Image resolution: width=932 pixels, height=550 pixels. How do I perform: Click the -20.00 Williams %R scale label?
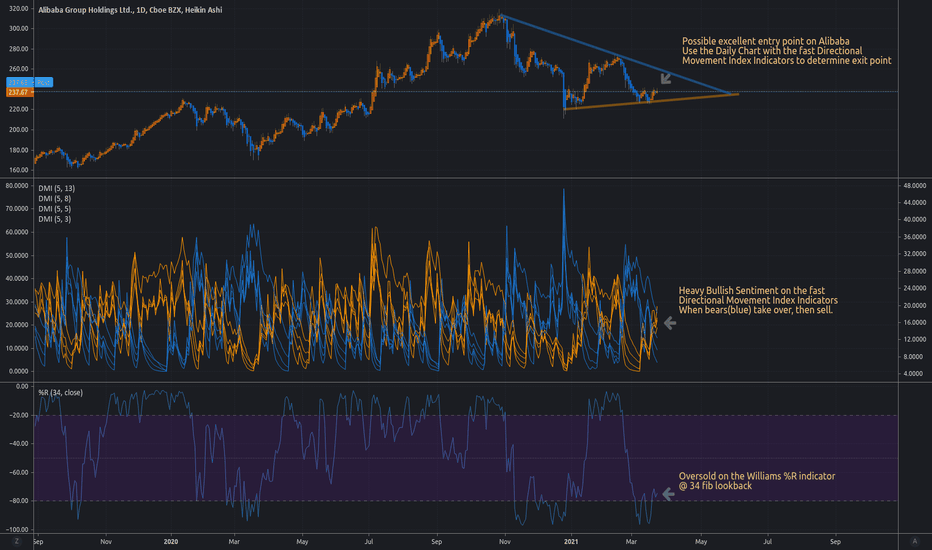pos(19,415)
